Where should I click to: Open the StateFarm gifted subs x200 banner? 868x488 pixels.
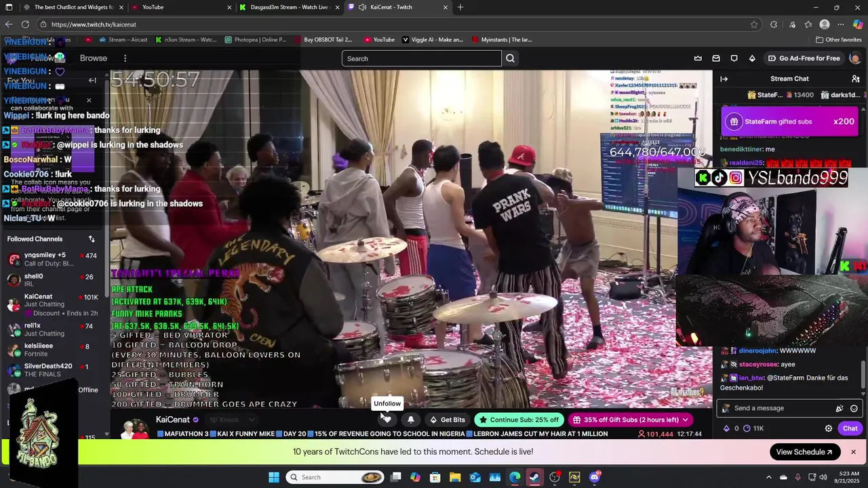789,122
